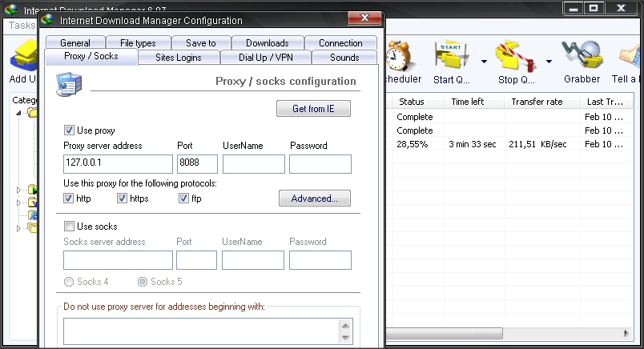Click the 3 min 33 sec cell
This screenshot has height=349, width=644.
[x=473, y=144]
